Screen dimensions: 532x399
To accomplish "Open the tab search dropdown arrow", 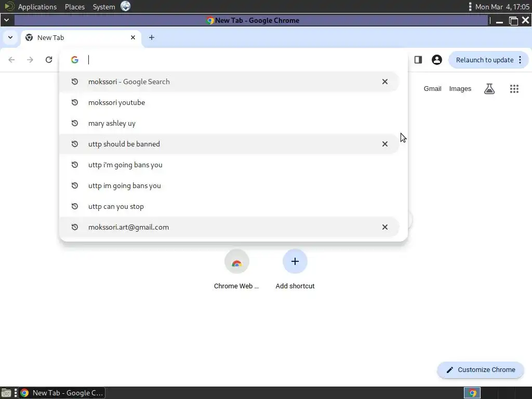I will (x=10, y=37).
